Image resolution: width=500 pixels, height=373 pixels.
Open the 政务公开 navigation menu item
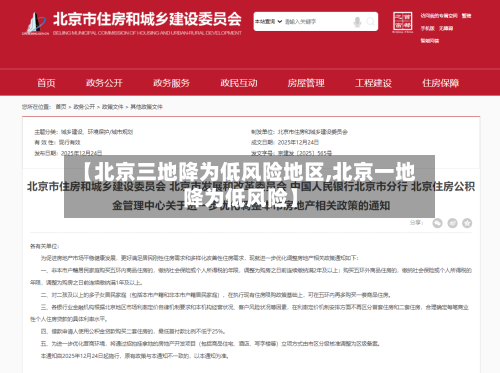[x=104, y=83]
